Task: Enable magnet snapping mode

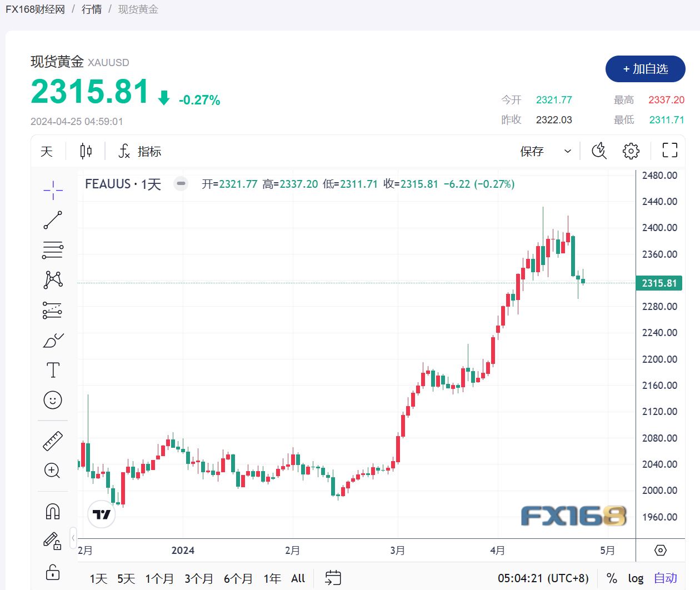Action: point(52,510)
